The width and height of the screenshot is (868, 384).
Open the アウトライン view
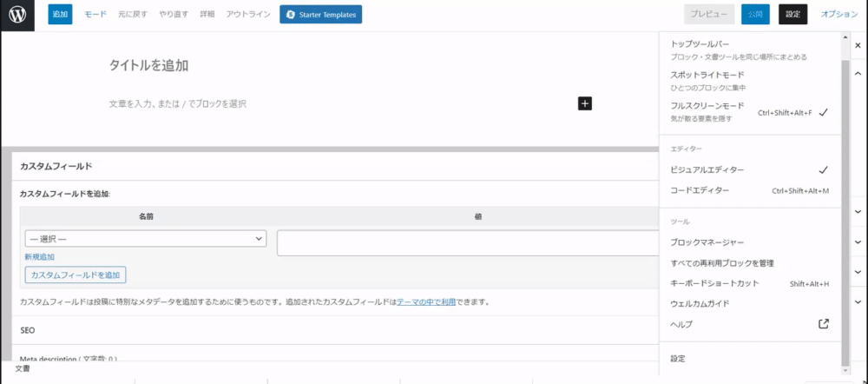click(x=248, y=15)
